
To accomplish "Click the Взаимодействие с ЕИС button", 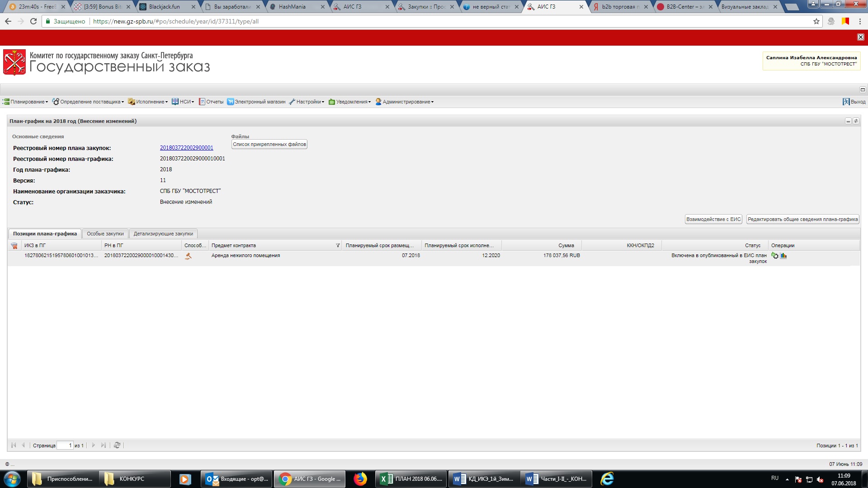I will coord(713,219).
